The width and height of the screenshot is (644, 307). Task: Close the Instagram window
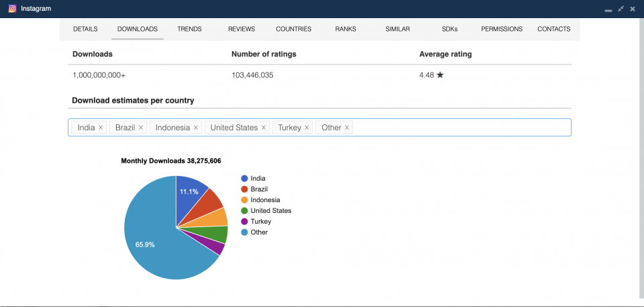click(x=633, y=9)
